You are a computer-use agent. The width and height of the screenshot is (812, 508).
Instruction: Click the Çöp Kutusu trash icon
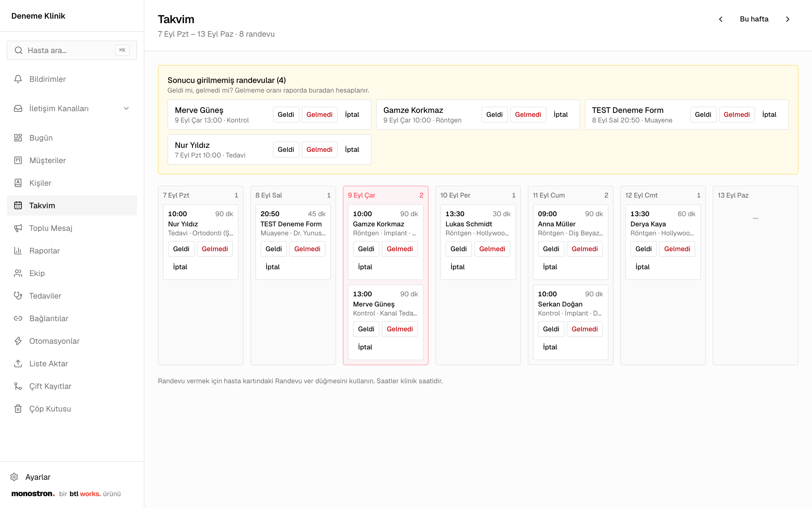pos(18,409)
